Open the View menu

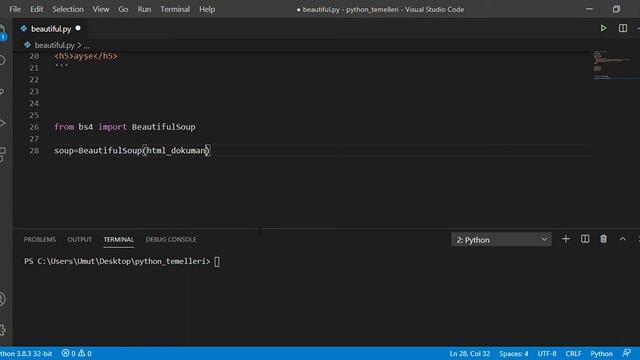coord(100,9)
